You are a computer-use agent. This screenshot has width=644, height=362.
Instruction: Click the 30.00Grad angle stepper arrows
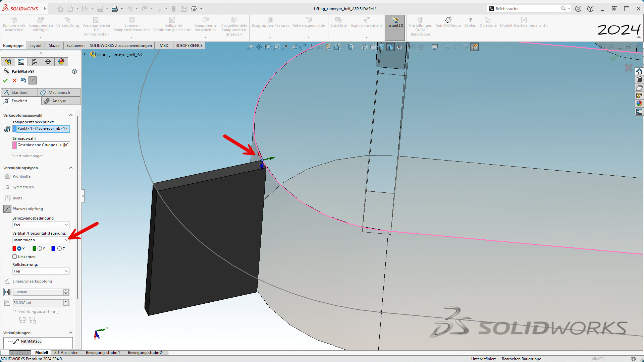coord(66,303)
